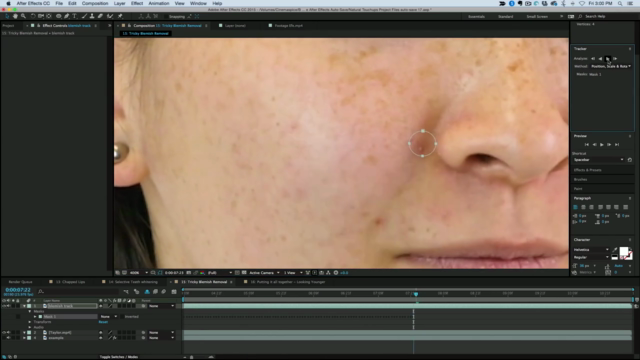The height and width of the screenshot is (360, 640).
Task: Select the Puppet Pin tool
Action: click(120, 16)
